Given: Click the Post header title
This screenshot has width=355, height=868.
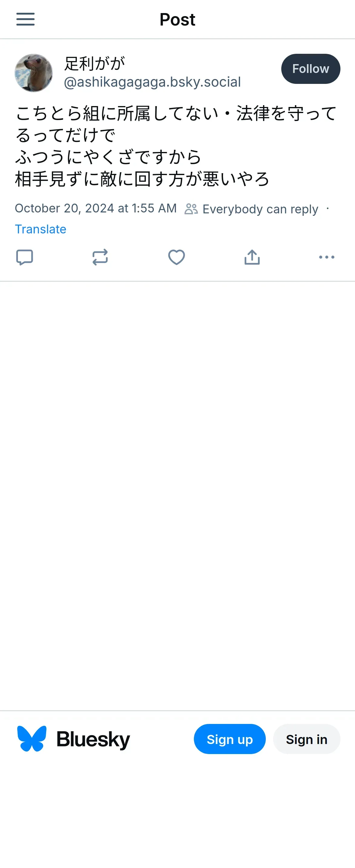Looking at the screenshot, I should pos(177,19).
